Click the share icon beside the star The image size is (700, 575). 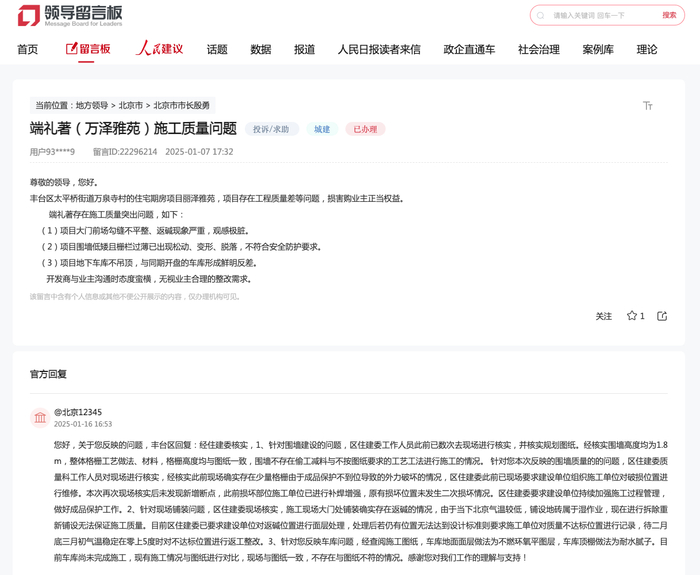pyautogui.click(x=662, y=316)
